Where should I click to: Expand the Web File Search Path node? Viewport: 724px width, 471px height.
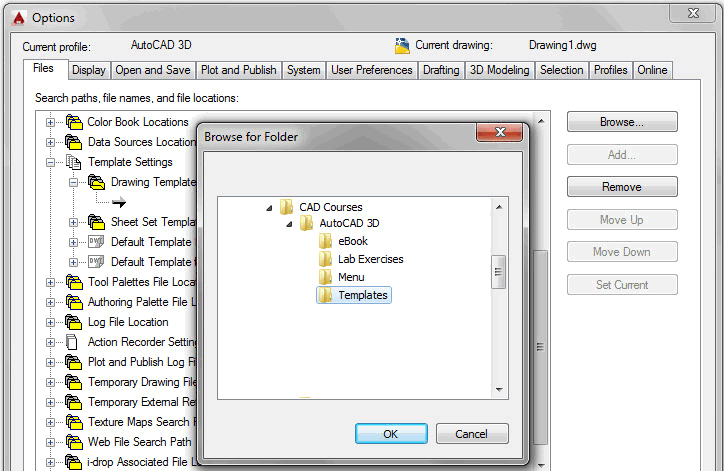pyautogui.click(x=50, y=442)
